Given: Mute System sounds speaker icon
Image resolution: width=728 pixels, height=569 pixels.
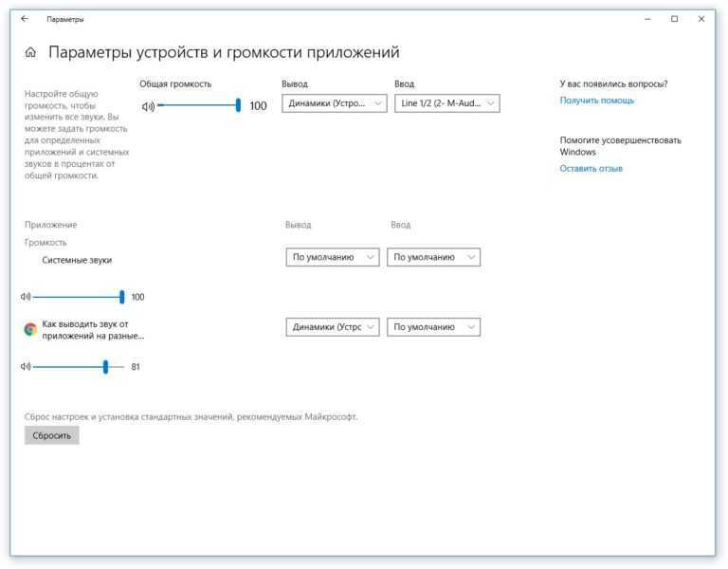Looking at the screenshot, I should click(x=26, y=297).
